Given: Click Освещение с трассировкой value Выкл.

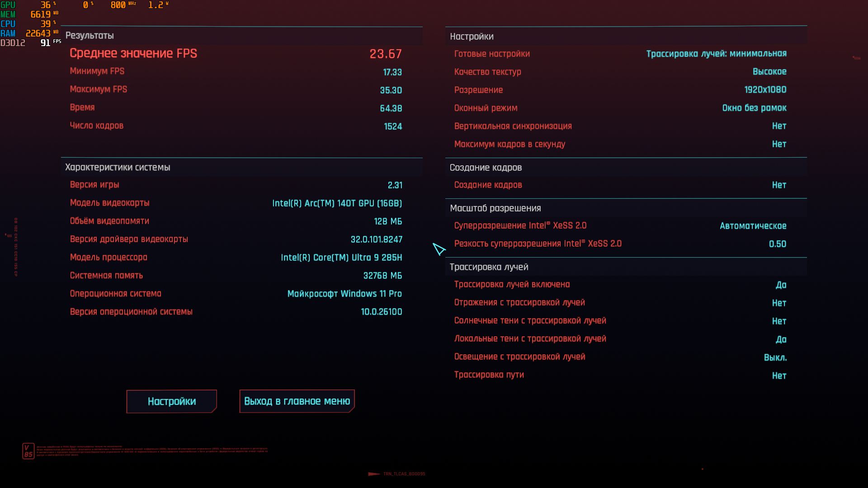Looking at the screenshot, I should click(775, 357).
